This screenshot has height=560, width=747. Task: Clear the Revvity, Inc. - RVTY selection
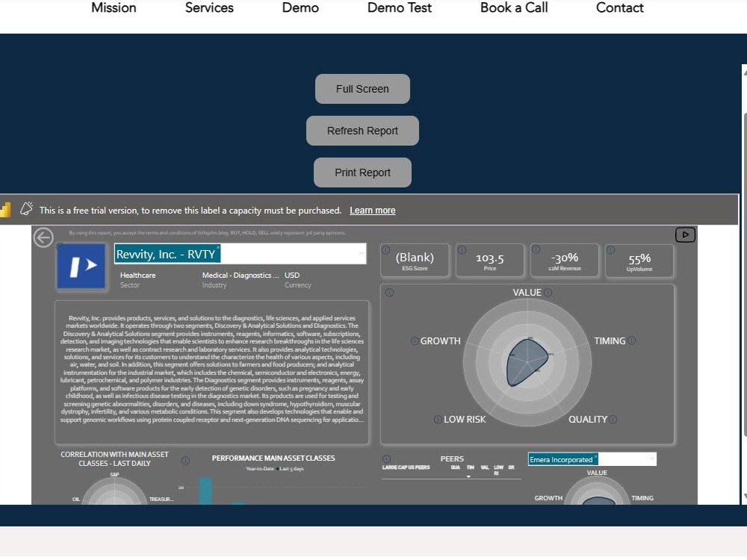[x=218, y=246]
